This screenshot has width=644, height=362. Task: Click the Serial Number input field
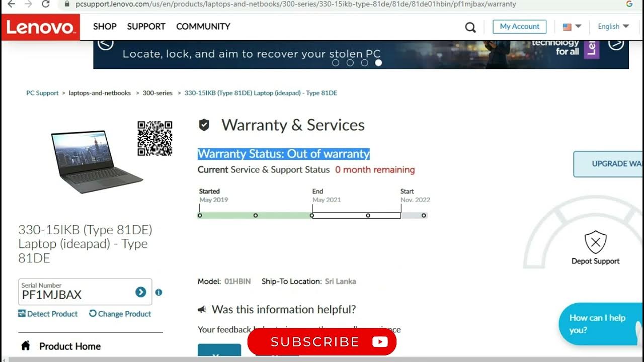[x=85, y=292]
